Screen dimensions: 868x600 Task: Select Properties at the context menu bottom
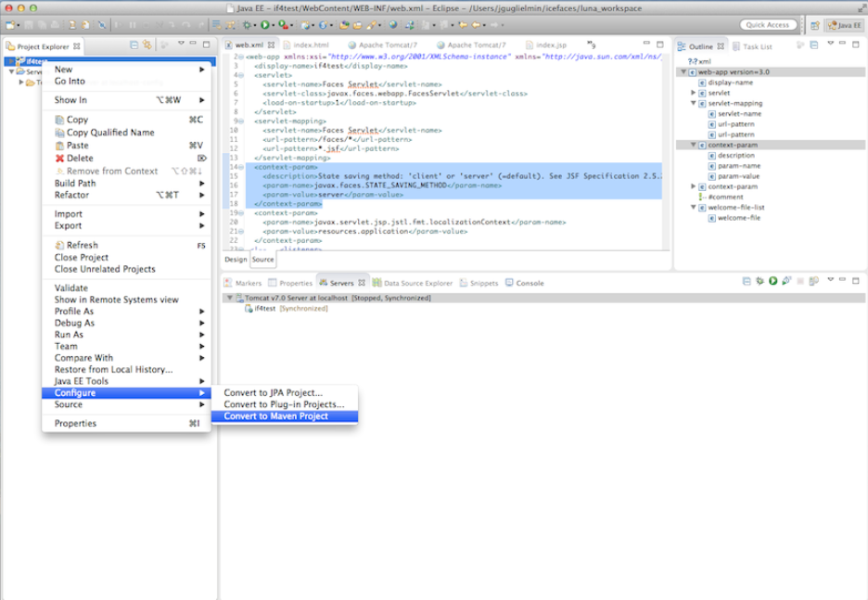75,424
